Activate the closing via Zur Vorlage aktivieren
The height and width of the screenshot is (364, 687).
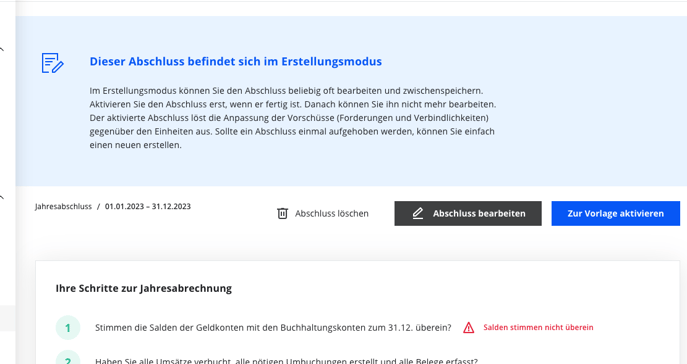(615, 213)
